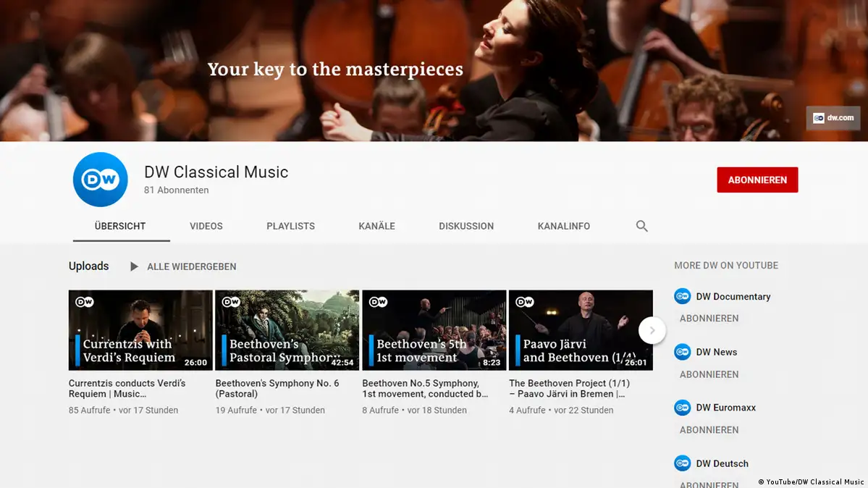The width and height of the screenshot is (868, 488).
Task: Open the dw.com link in banner
Action: pos(833,118)
